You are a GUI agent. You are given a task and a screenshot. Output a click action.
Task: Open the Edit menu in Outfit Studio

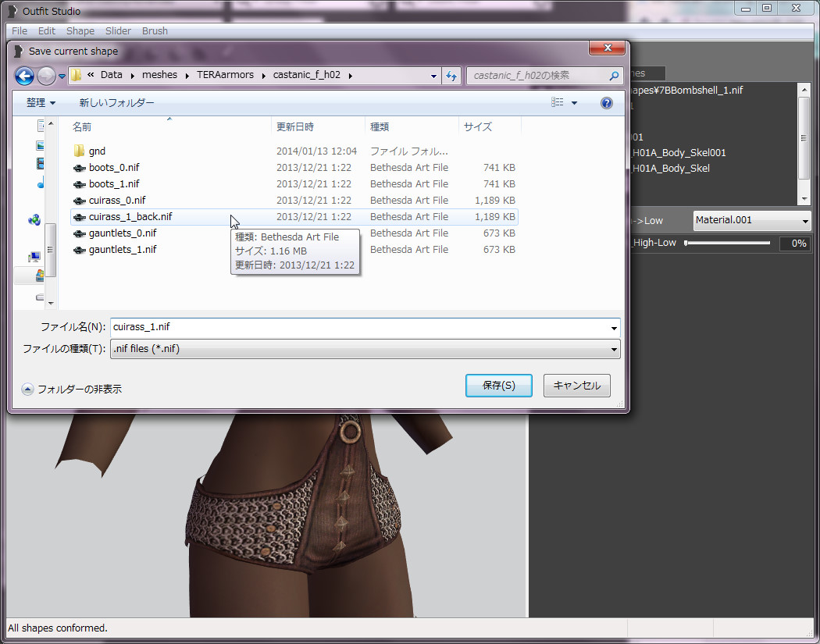(47, 31)
